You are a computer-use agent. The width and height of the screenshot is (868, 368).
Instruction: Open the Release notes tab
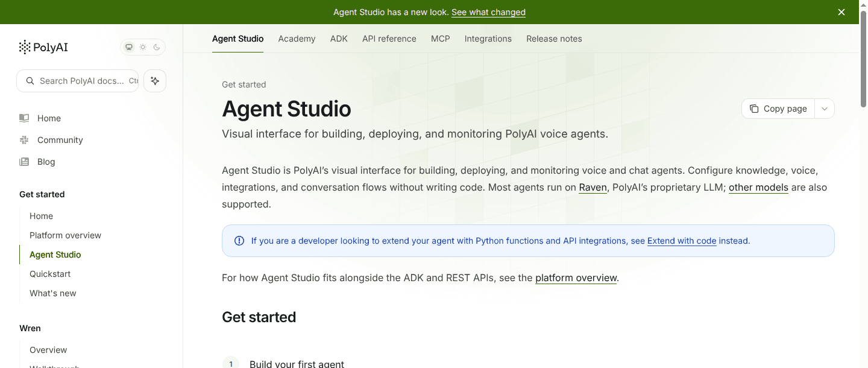(554, 39)
